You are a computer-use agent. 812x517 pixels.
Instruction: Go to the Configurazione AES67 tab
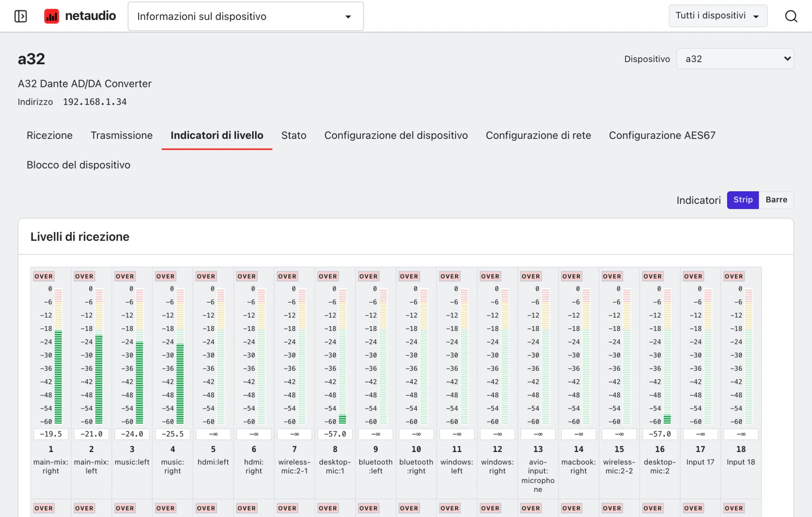tap(662, 135)
